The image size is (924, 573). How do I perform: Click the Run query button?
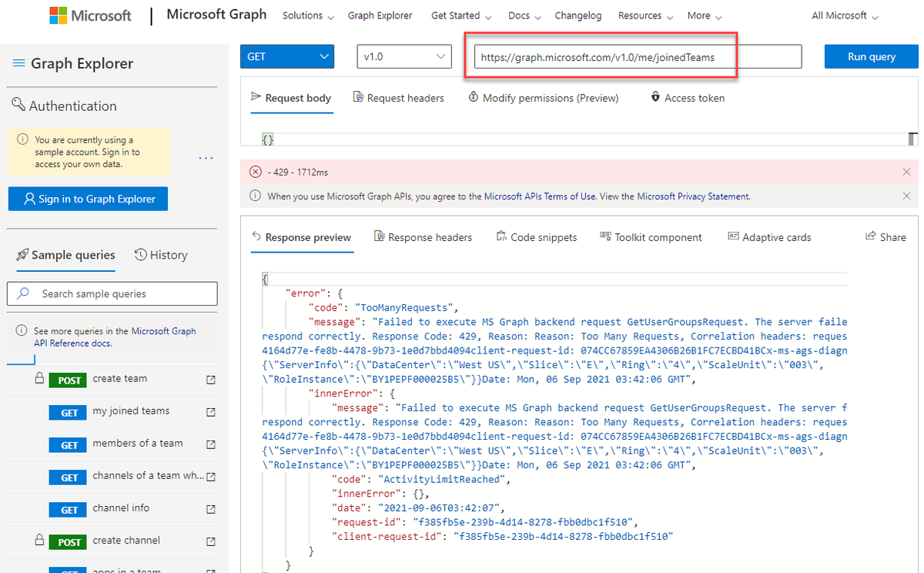pos(871,56)
